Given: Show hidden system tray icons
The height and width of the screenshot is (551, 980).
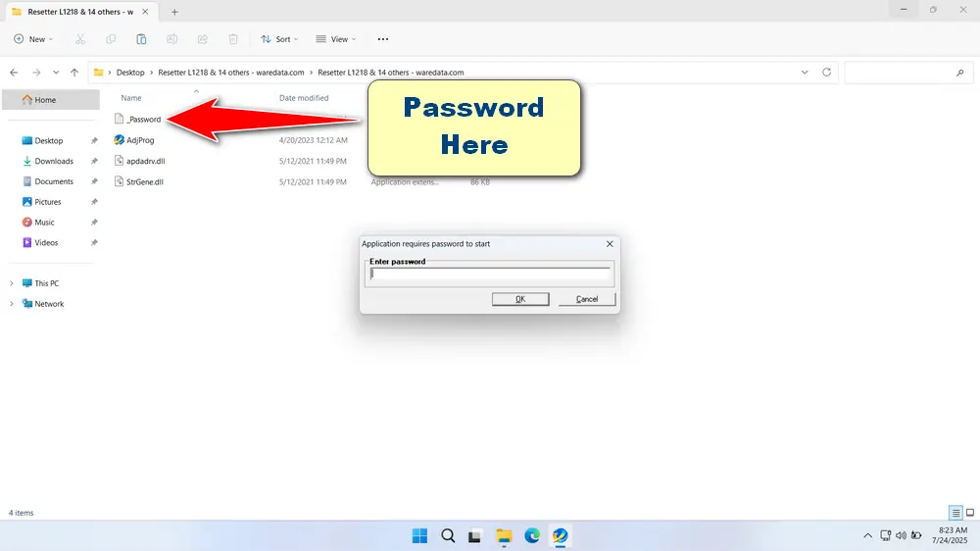Looking at the screenshot, I should click(x=867, y=536).
